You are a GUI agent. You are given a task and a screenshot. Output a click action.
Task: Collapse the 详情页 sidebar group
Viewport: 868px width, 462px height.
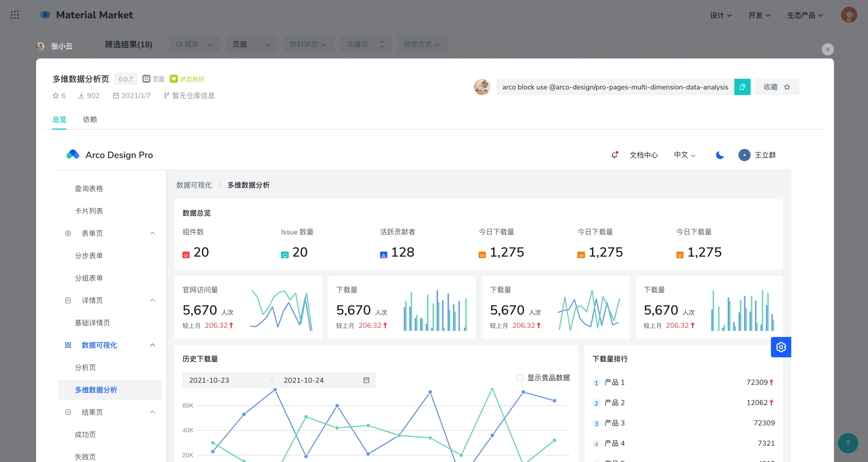click(x=152, y=300)
